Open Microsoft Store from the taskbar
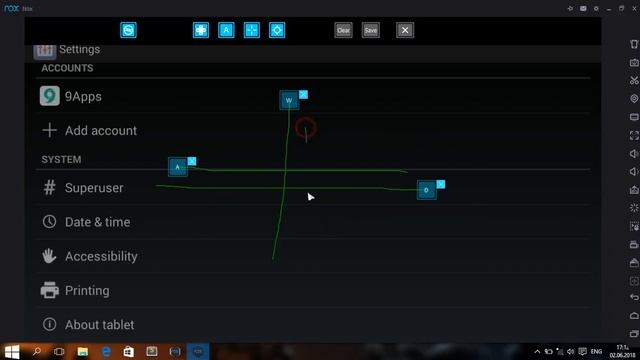This screenshot has width=640, height=360. (x=129, y=351)
